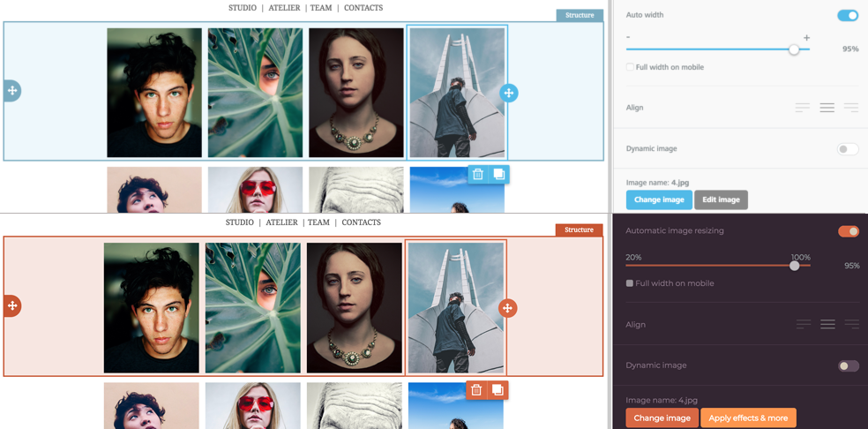Enable Dynamic image in the light panel

(847, 149)
